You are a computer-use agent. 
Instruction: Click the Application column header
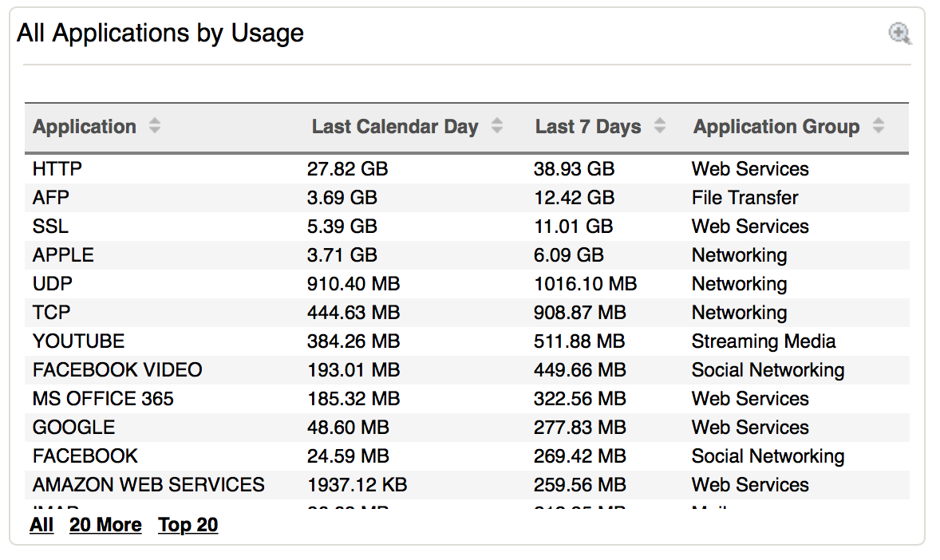click(85, 127)
